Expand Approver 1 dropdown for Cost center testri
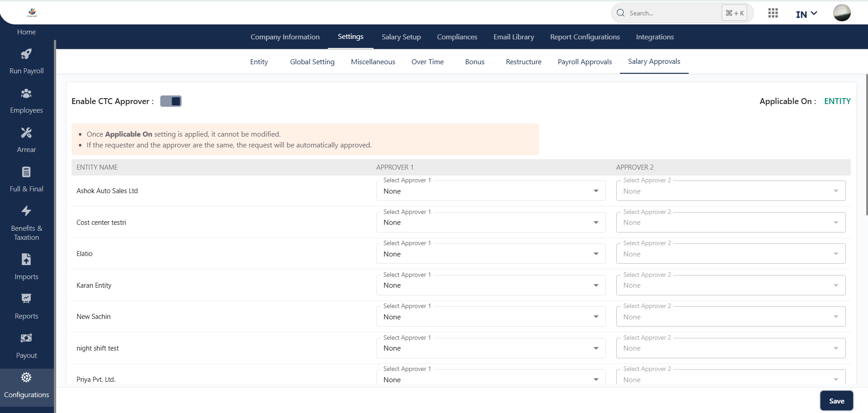Screen dimensions: 868x413 491,222
